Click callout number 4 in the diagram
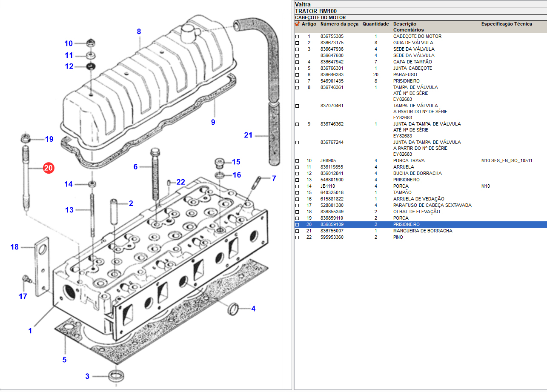The height and width of the screenshot is (392, 547). (x=253, y=309)
